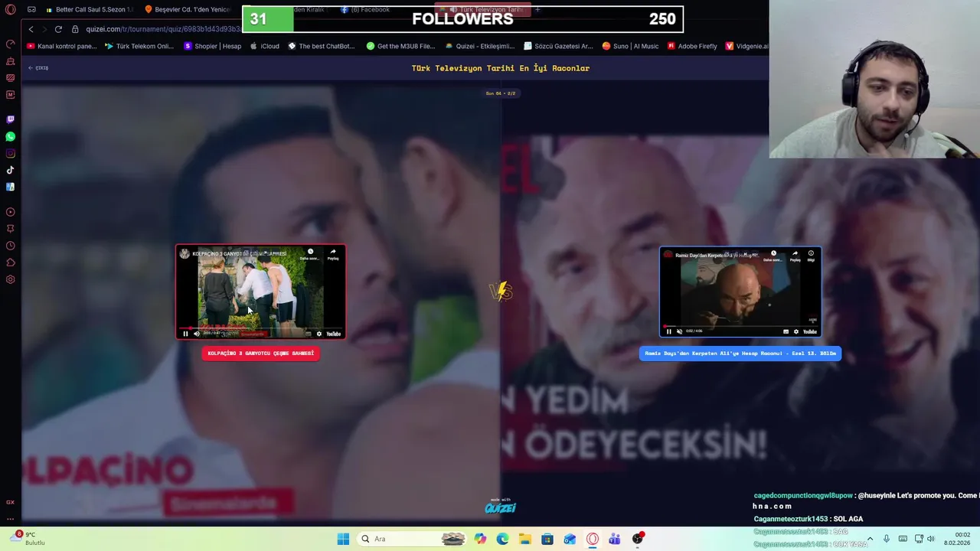
Task: Open Instagram in Opera sidebar
Action: click(x=11, y=153)
